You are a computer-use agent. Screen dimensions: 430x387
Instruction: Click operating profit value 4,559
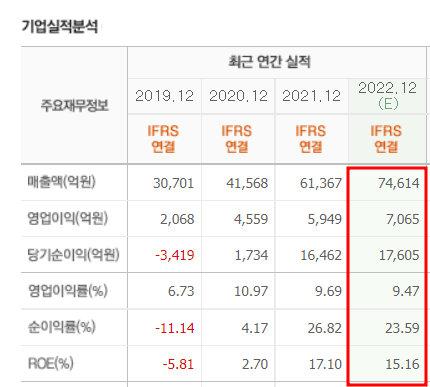pyautogui.click(x=251, y=219)
